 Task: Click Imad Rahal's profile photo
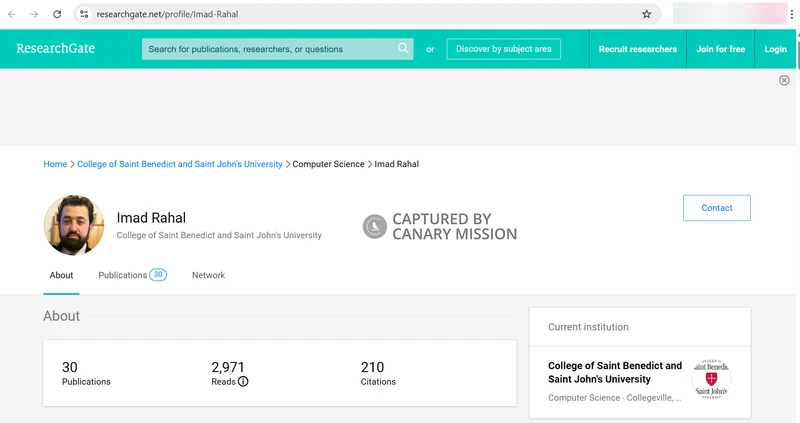pos(74,225)
